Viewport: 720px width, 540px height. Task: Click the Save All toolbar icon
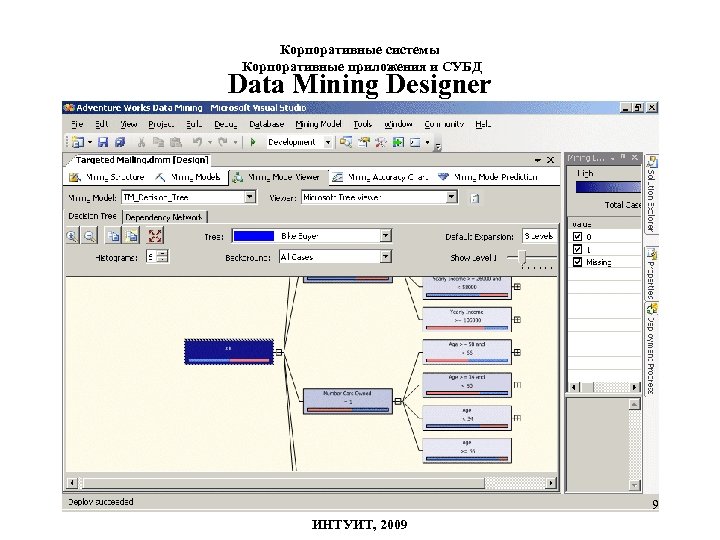120,142
